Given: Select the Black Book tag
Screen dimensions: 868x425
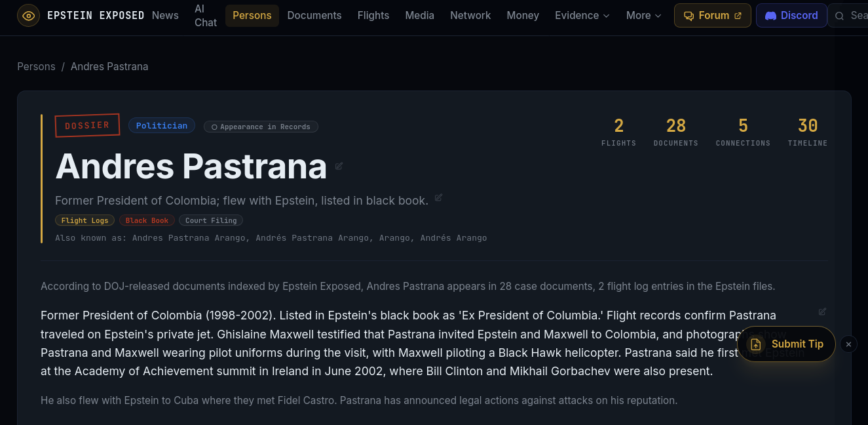Looking at the screenshot, I should click(x=147, y=220).
